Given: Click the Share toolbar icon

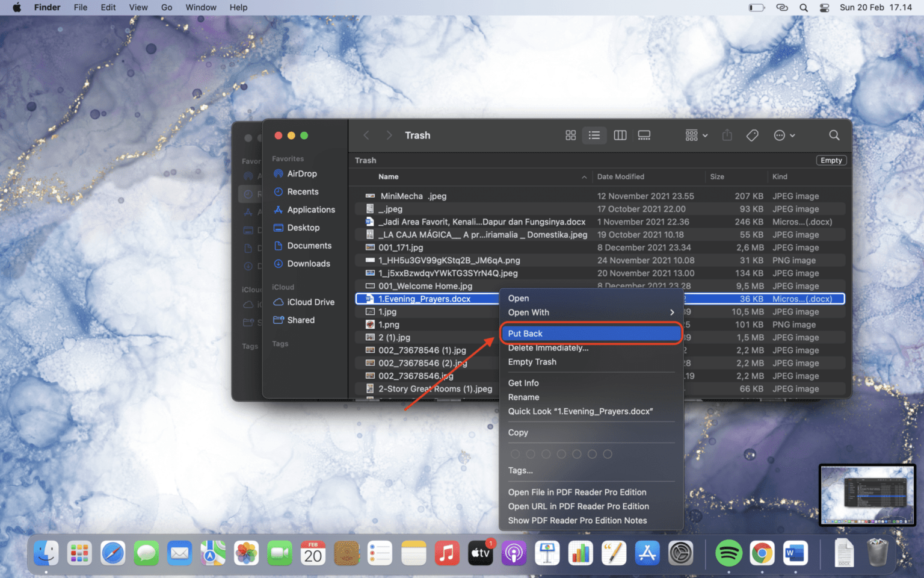Looking at the screenshot, I should 727,135.
